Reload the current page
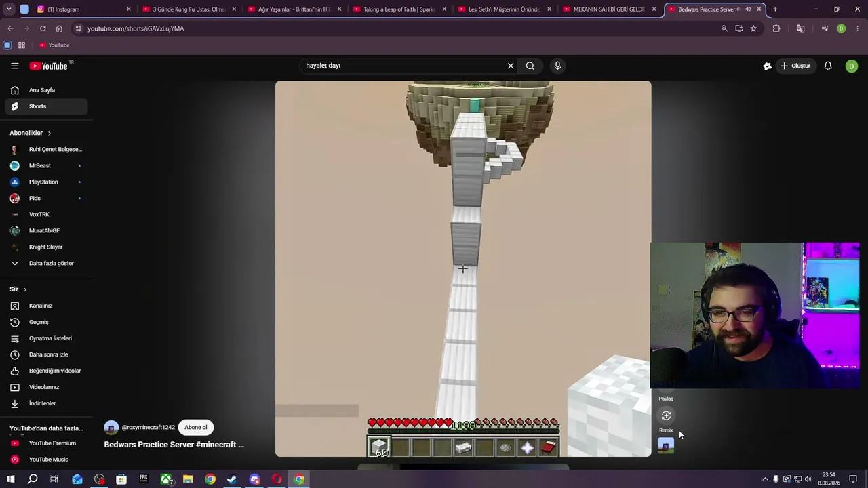Viewport: 868px width, 488px height. coord(43,28)
